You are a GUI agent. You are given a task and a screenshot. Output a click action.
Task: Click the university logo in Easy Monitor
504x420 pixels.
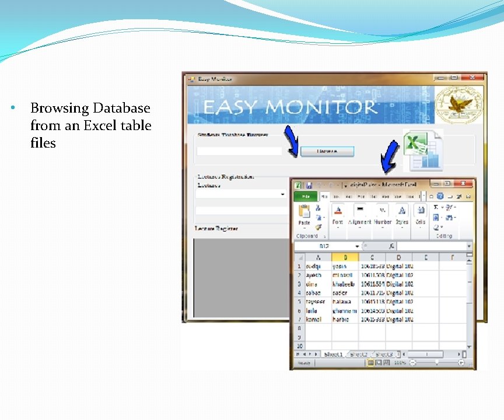point(459,105)
